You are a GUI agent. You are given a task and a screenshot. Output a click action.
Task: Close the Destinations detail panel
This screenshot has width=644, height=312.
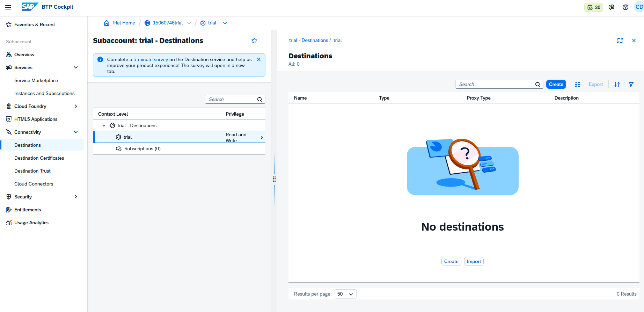tap(634, 41)
